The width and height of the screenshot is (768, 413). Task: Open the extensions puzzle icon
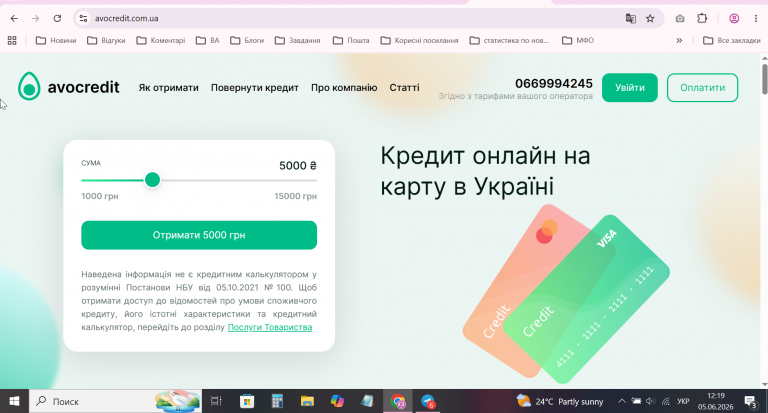click(x=702, y=19)
